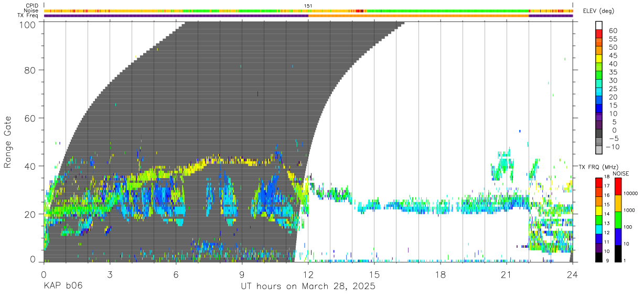Click the '21' tick on UT hours axis
The width and height of the screenshot is (644, 297).
(x=507, y=274)
